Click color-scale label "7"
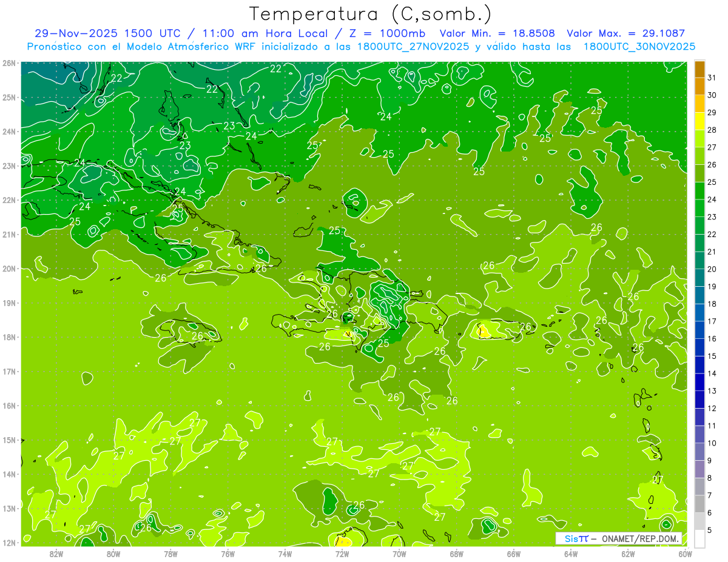Viewport: 728px width, 562px height. 710,495
